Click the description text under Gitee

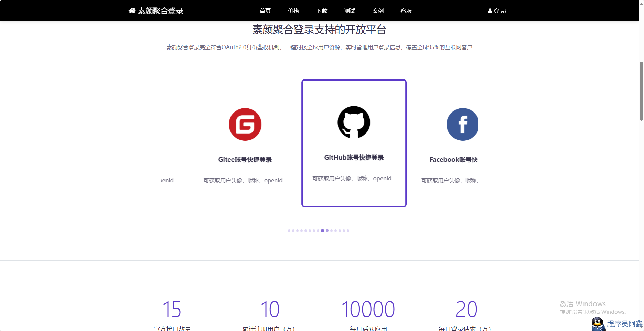[x=245, y=180]
